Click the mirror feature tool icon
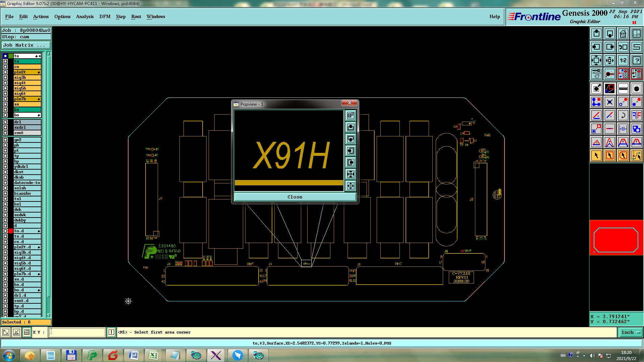 click(x=636, y=115)
